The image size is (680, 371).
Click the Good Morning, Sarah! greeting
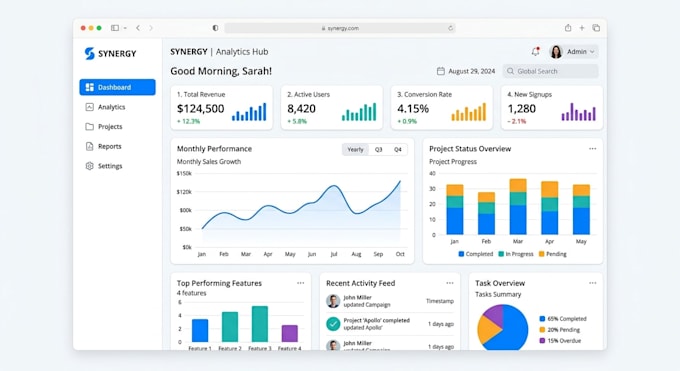coord(221,71)
